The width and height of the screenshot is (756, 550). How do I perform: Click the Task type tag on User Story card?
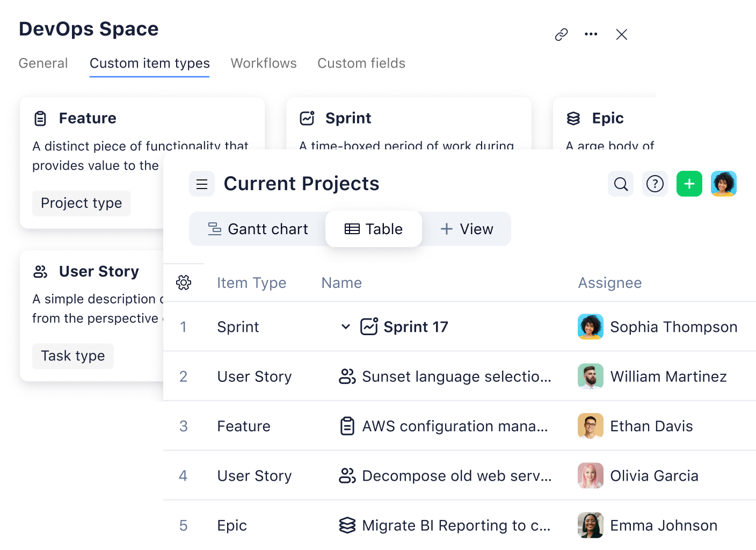click(72, 356)
